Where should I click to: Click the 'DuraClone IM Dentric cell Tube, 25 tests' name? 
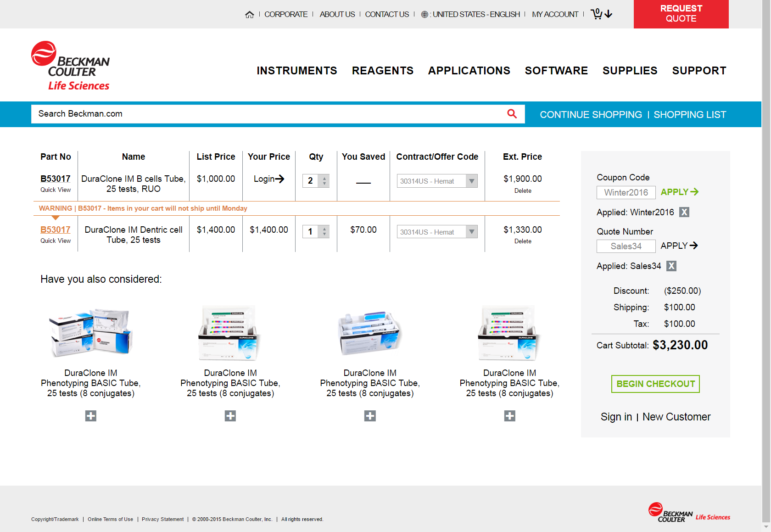[x=134, y=235]
